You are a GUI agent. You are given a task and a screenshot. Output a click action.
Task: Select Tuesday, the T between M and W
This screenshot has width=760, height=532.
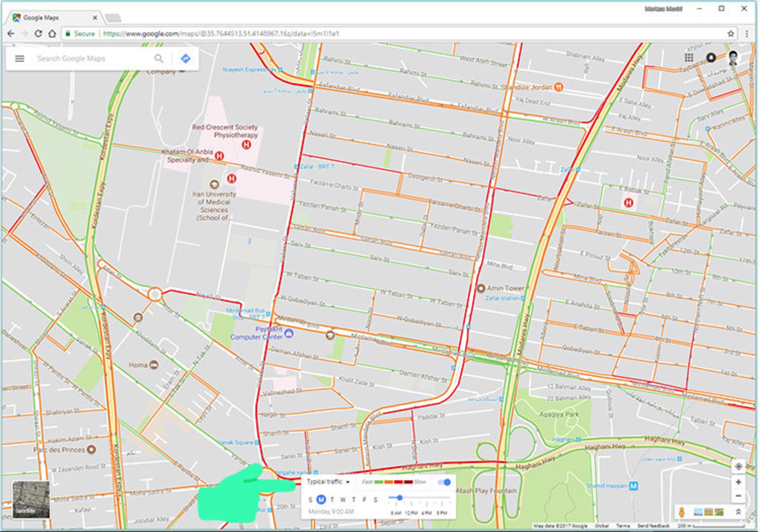click(x=332, y=500)
